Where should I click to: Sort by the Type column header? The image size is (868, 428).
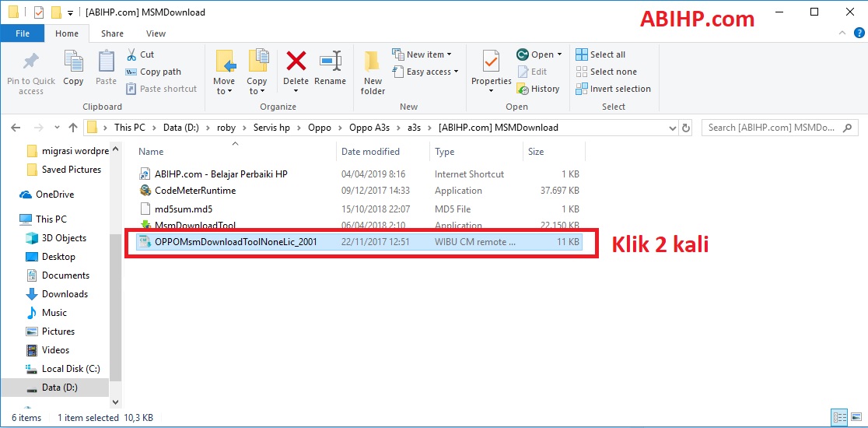[x=445, y=152]
